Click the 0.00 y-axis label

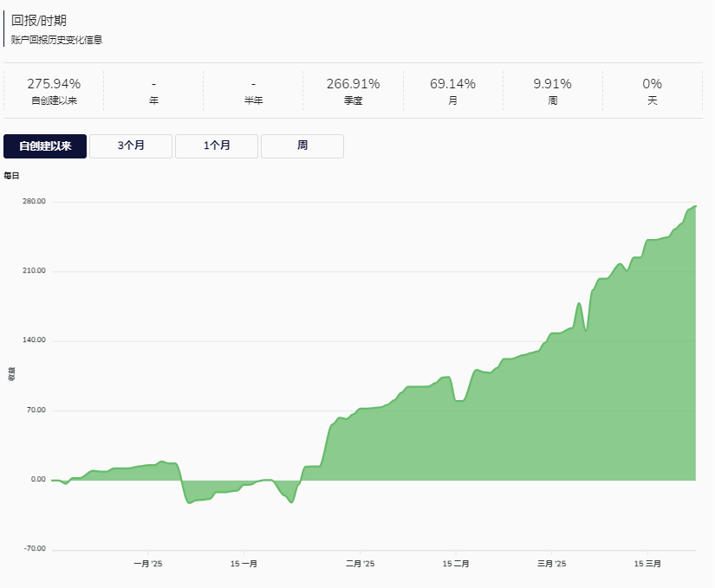(x=38, y=479)
